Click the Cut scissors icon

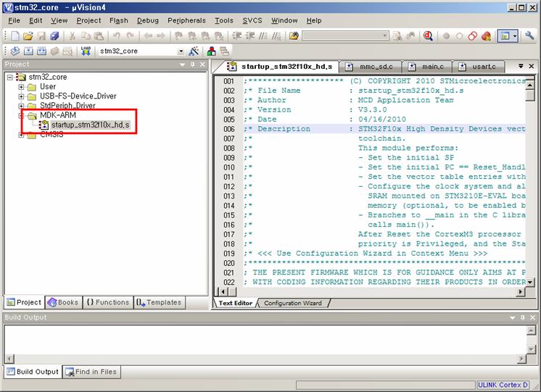tap(72, 36)
